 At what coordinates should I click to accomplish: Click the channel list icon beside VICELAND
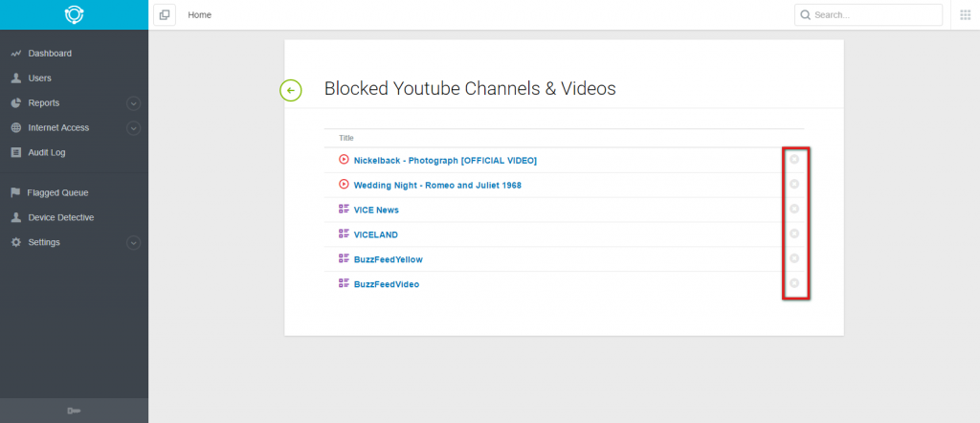[344, 234]
